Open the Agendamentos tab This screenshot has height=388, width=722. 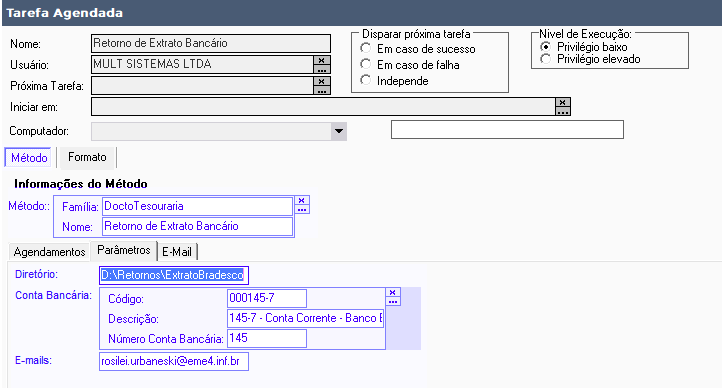49,252
